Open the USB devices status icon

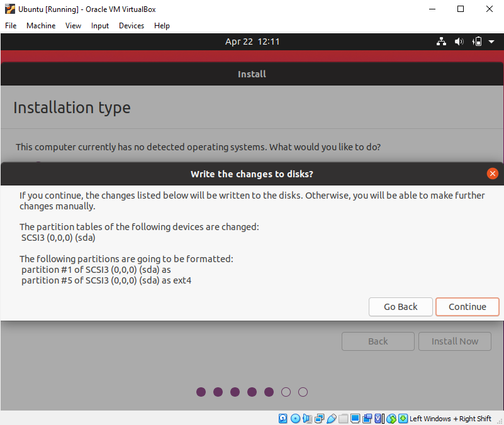[x=332, y=418]
